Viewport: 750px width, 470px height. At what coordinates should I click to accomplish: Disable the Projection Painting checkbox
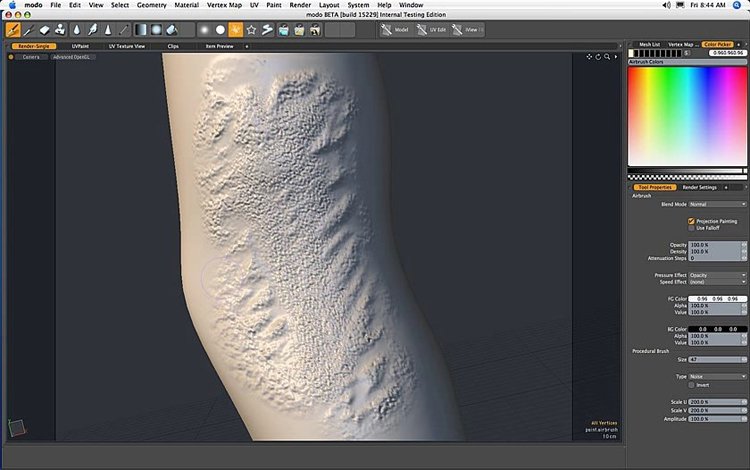(691, 221)
